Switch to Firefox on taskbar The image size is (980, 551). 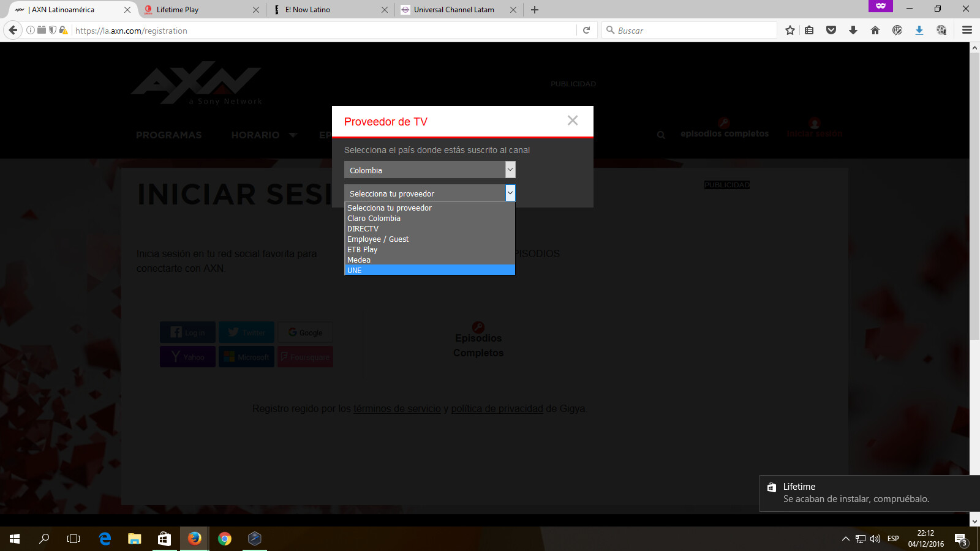(195, 539)
